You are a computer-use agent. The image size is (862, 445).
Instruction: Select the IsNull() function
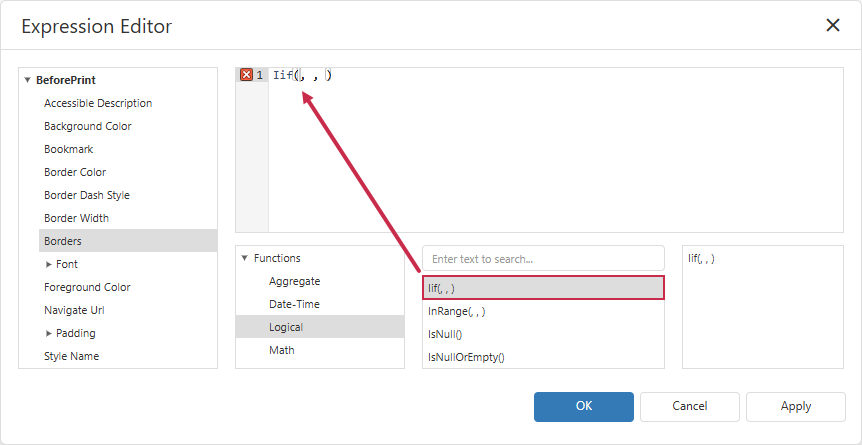pos(543,334)
